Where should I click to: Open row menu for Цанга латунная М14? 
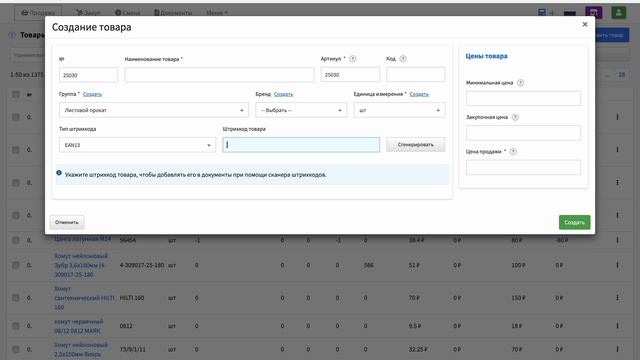(x=617, y=240)
